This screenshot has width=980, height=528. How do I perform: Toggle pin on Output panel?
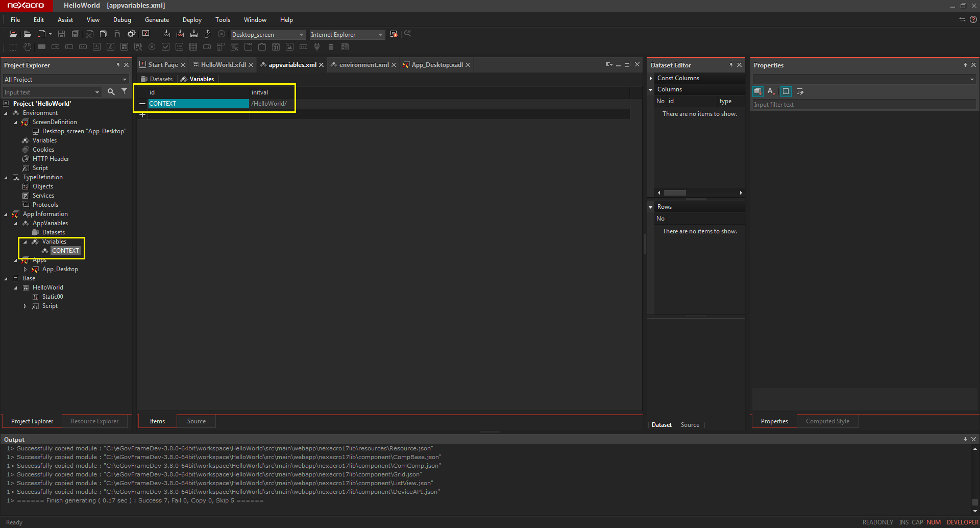click(x=965, y=439)
